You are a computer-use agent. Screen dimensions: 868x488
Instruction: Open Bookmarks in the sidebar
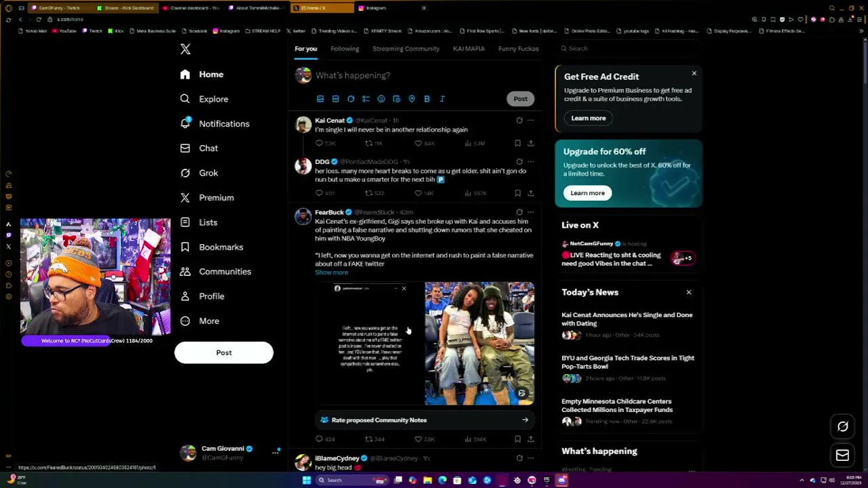pyautogui.click(x=212, y=247)
